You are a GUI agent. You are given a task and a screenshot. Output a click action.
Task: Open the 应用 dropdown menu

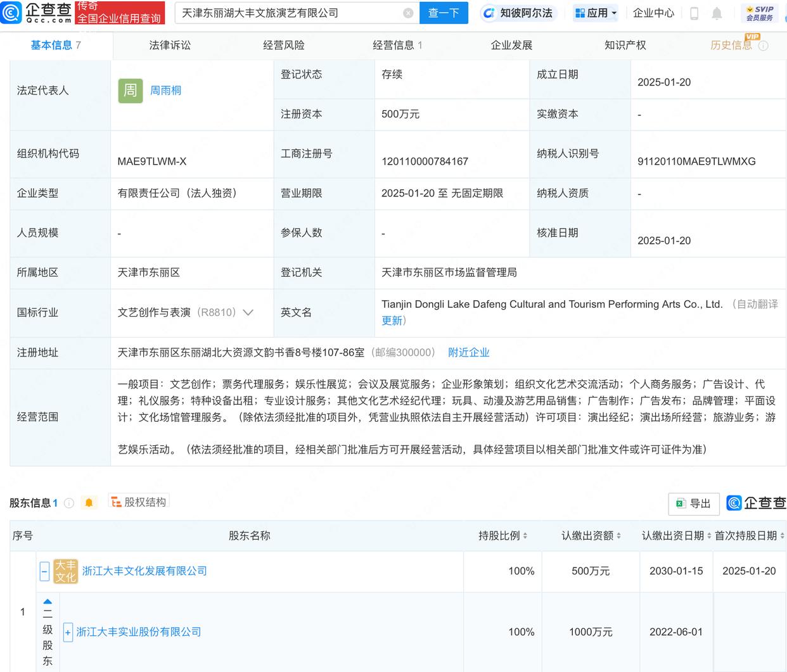coord(596,13)
